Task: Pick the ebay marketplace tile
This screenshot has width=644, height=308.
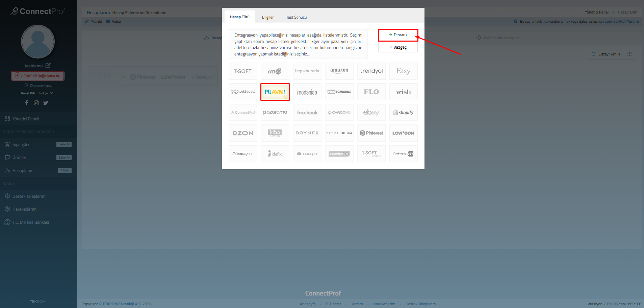Action: 371,113
